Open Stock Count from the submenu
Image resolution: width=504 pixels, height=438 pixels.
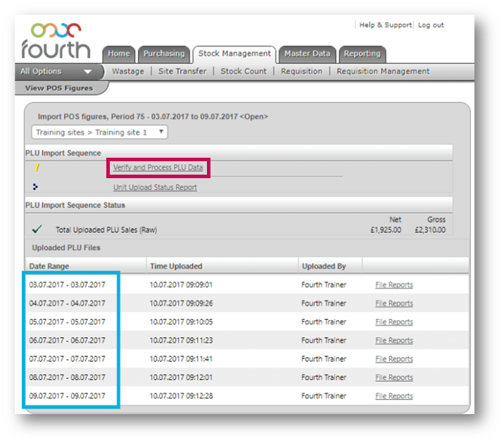[244, 71]
